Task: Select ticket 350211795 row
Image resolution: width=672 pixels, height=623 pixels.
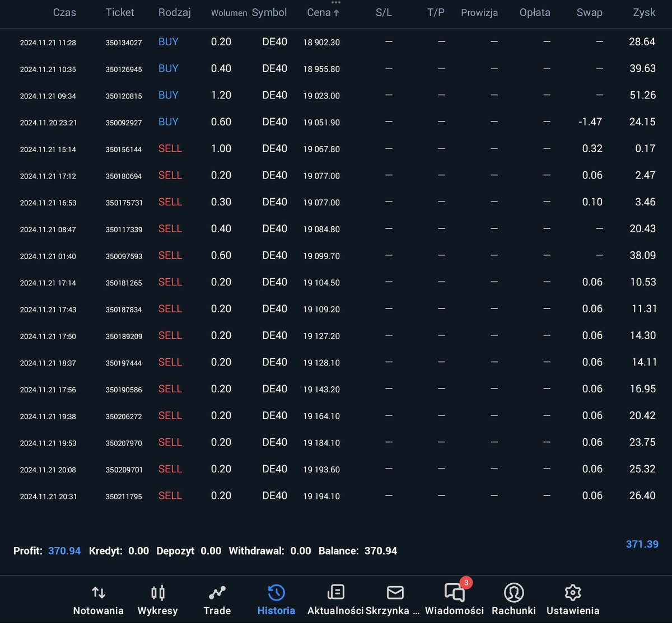Action: pos(336,496)
